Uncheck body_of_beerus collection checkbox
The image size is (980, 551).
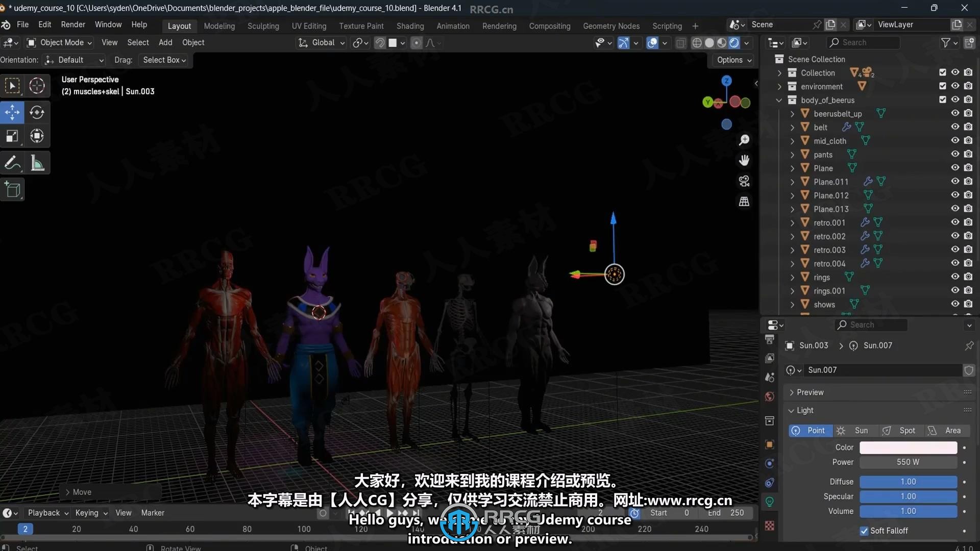pyautogui.click(x=942, y=100)
